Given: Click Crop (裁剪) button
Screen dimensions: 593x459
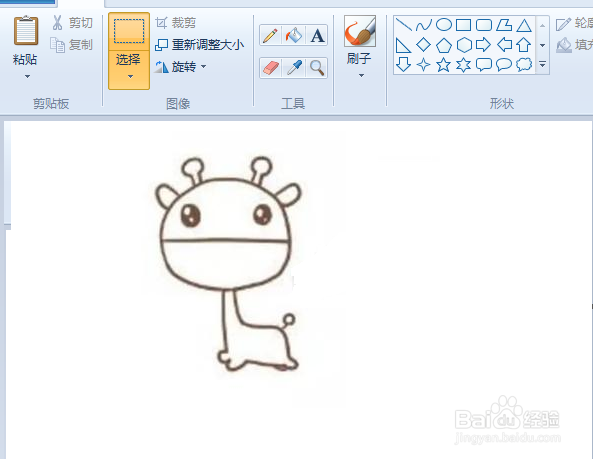Looking at the screenshot, I should [x=175, y=23].
